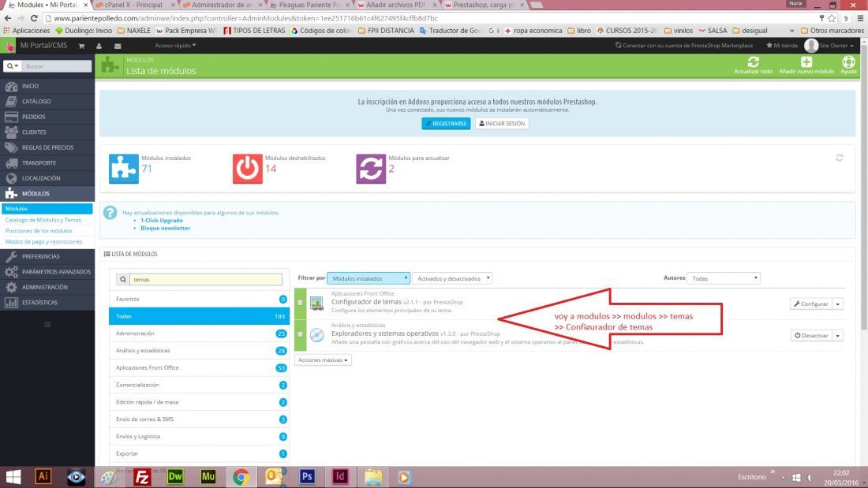868x488 pixels.
Task: Open Dreamweaver from the taskbar
Action: point(175,476)
